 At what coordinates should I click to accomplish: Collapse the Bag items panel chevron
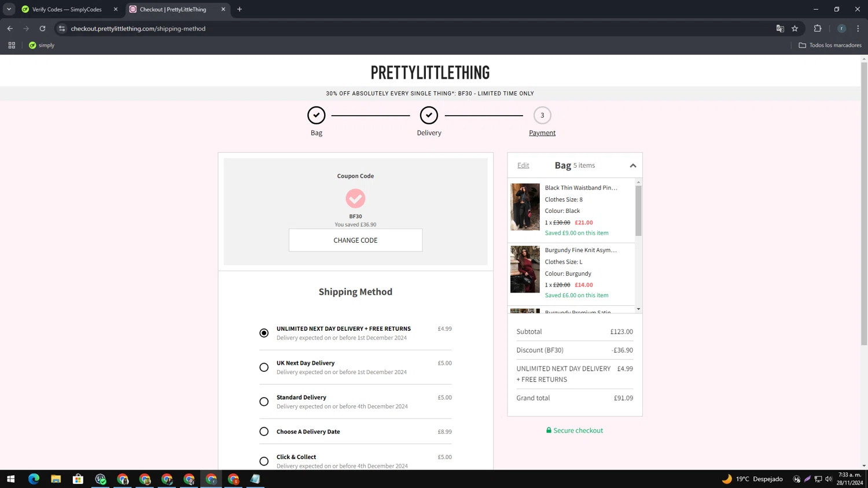click(633, 166)
